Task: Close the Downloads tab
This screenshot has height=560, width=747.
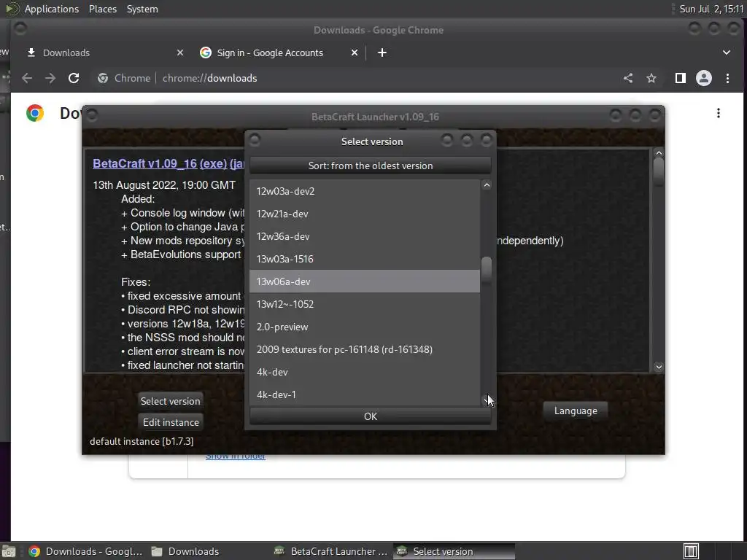Action: click(180, 52)
